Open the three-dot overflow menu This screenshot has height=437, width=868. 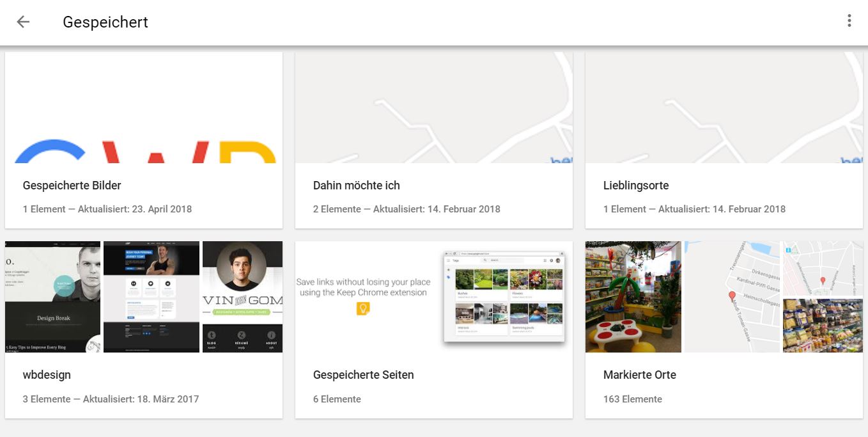click(x=849, y=21)
